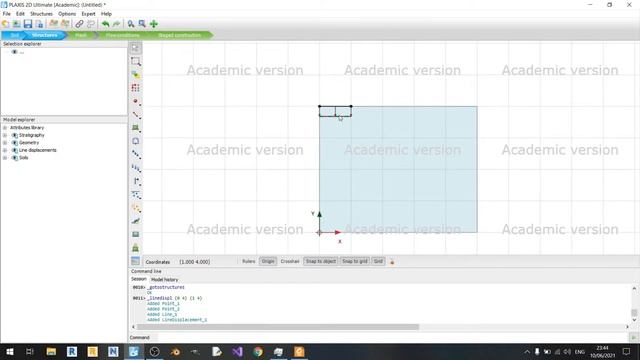Screen dimensions: 640x360
Task: Click the New project icon in toolbar
Action: [6, 24]
